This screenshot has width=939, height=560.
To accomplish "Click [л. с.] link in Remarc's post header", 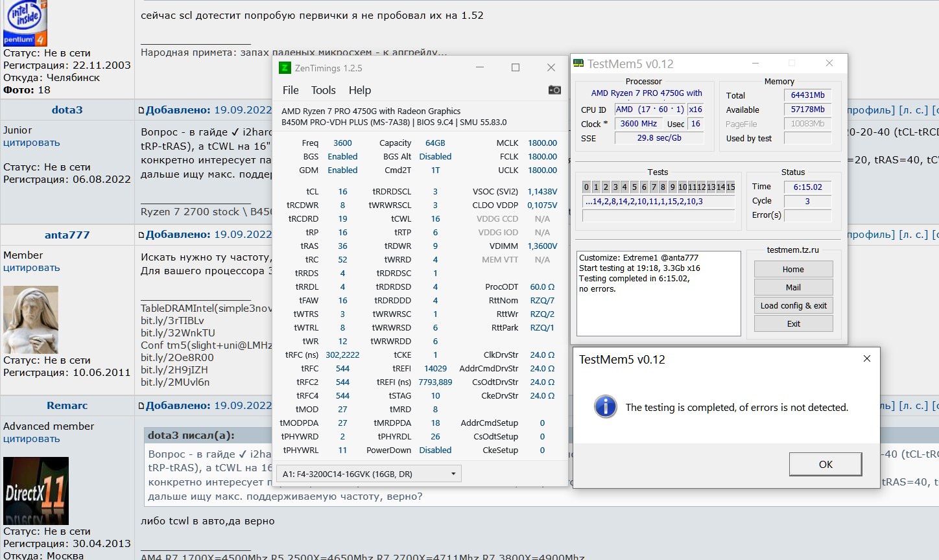I will [x=914, y=406].
